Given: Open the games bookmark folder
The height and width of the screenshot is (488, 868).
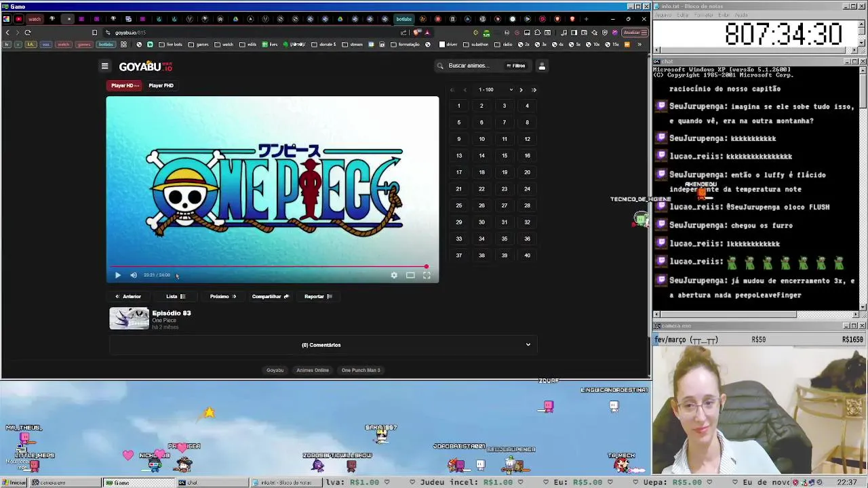Looking at the screenshot, I should point(198,45).
